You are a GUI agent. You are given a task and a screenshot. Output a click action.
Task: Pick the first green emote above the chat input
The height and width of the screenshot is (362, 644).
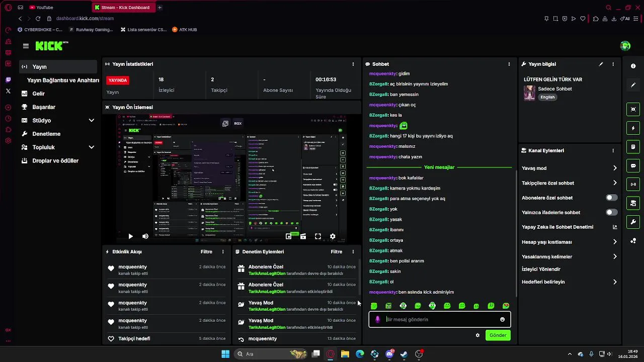(x=374, y=306)
